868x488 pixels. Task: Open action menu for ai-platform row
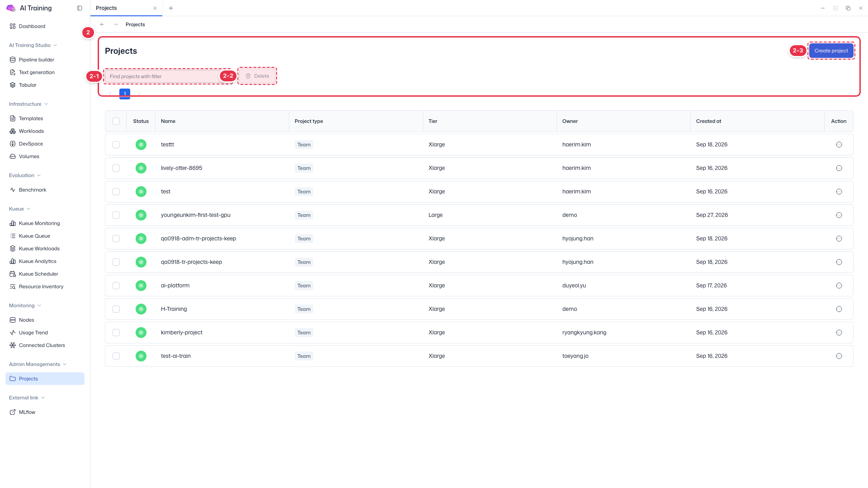(x=839, y=286)
